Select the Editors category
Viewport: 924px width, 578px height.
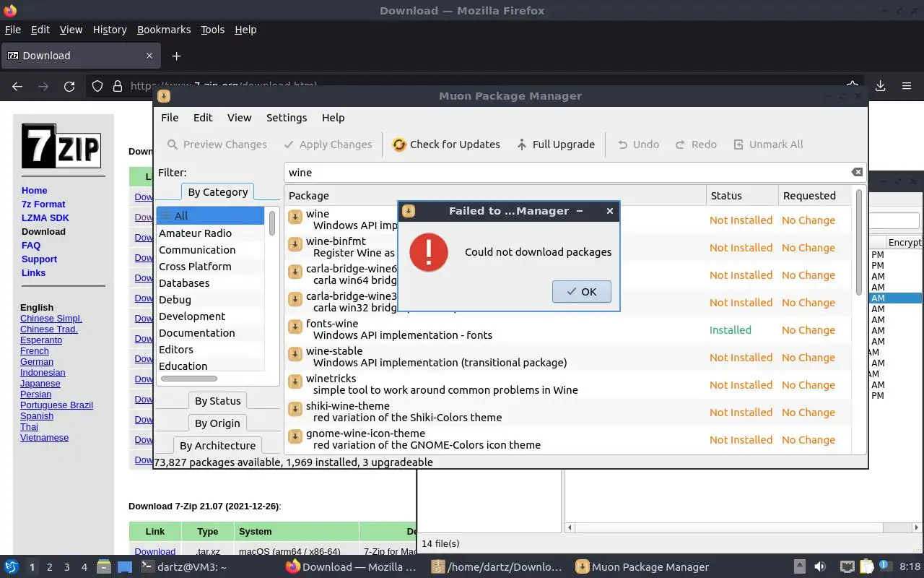[x=211, y=350]
